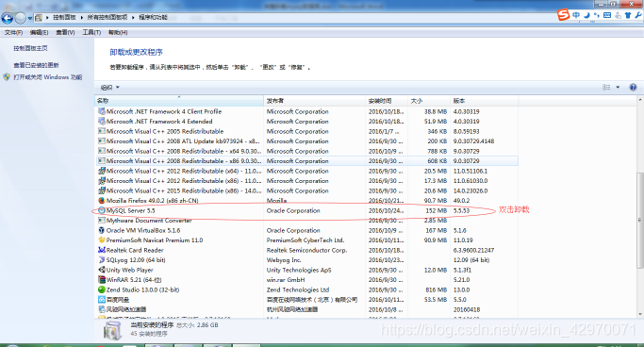Open the 组织 dropdown in the toolbar

tap(110, 88)
